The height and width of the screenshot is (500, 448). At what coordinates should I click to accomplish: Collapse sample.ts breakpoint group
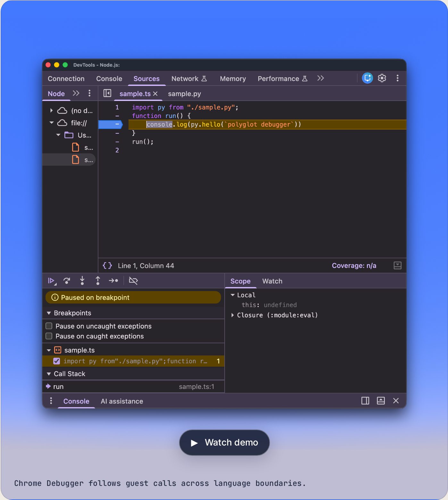(x=49, y=350)
